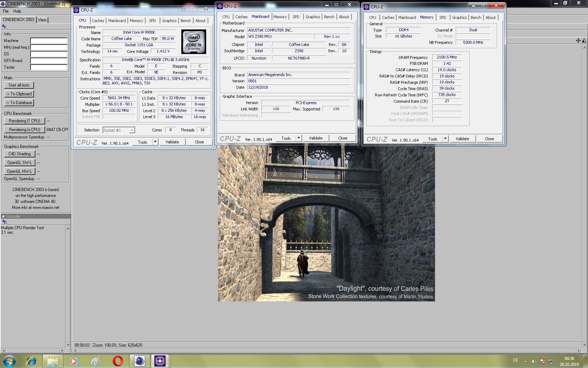Screen dimensions: 588x368
Task: Start the OpenGL SW-L test
Action: point(20,163)
